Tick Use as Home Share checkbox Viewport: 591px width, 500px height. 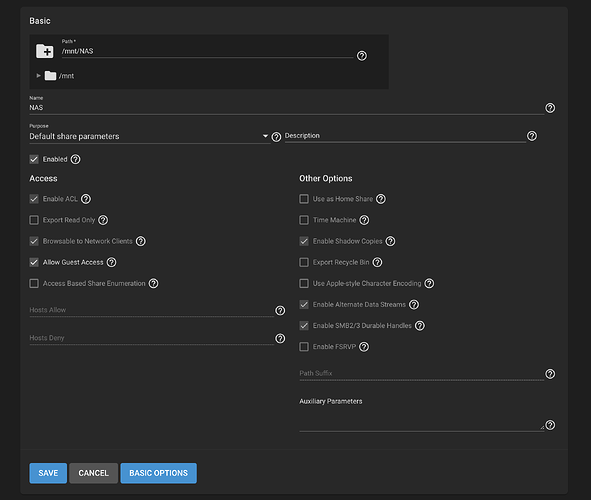pos(304,199)
